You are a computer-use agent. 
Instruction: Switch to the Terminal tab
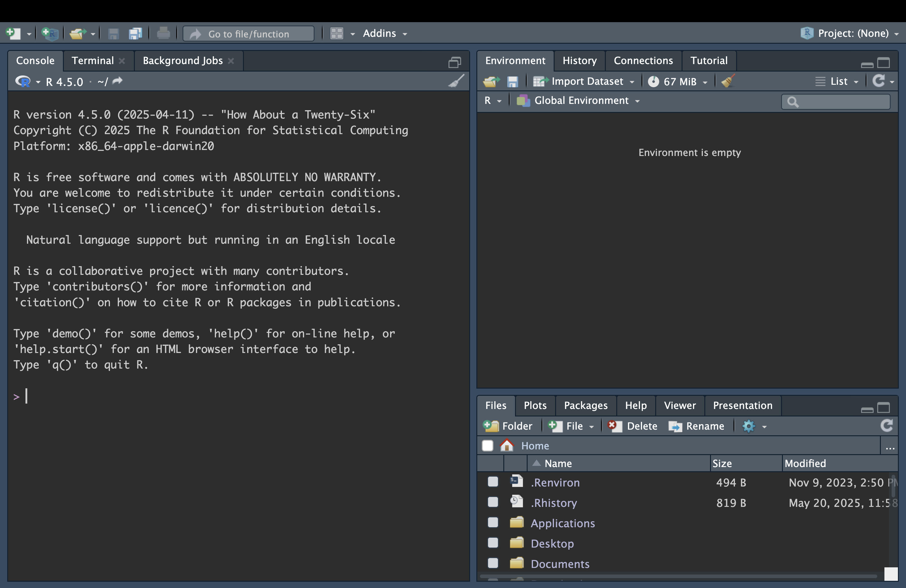pos(93,60)
